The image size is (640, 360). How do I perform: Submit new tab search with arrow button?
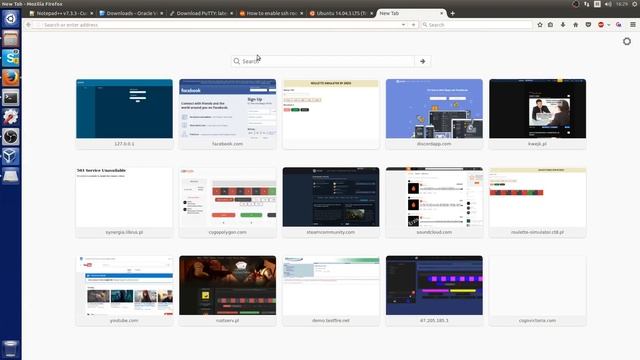tap(422, 61)
